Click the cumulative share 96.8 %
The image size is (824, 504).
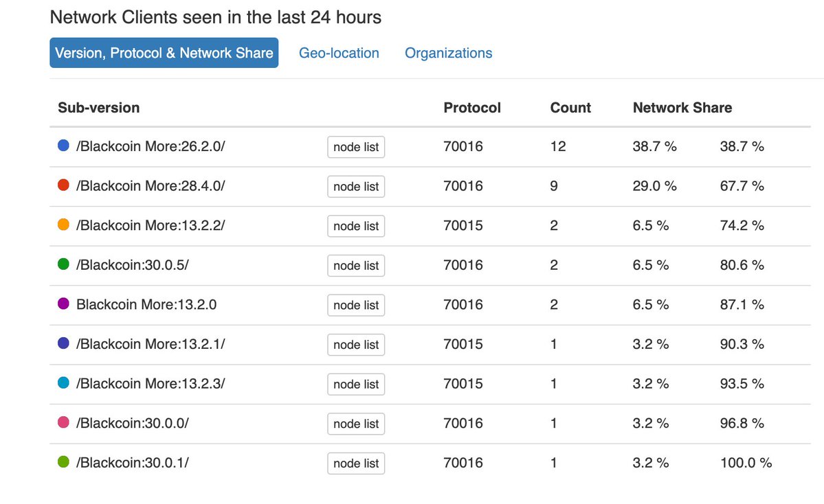tap(742, 423)
